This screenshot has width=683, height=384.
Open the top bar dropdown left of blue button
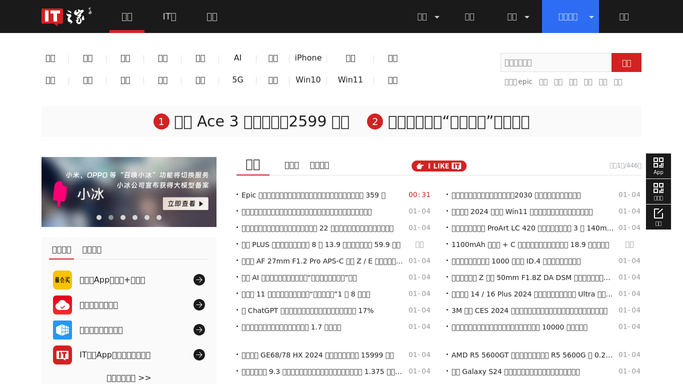coord(517,17)
